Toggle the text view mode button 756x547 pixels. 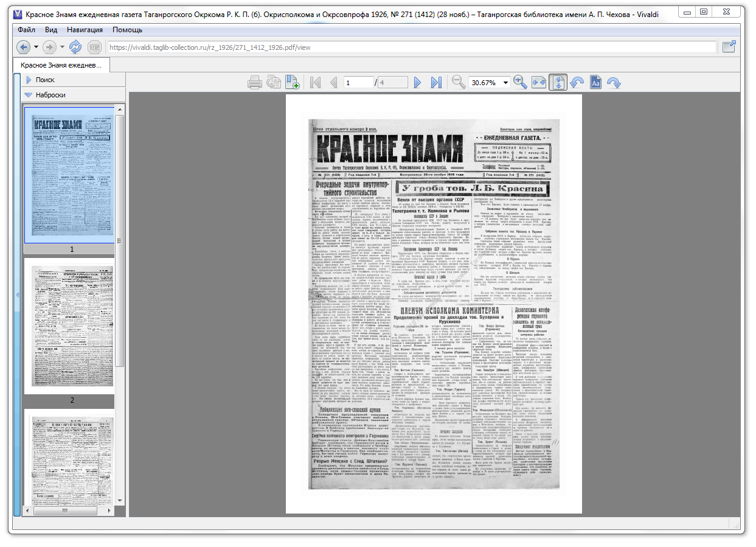coord(595,82)
